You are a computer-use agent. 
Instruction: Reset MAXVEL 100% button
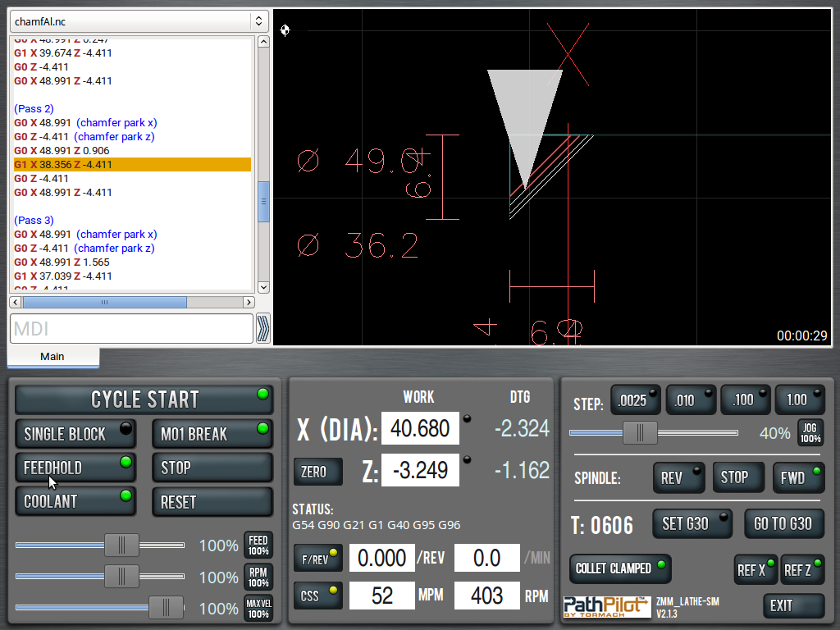point(258,609)
